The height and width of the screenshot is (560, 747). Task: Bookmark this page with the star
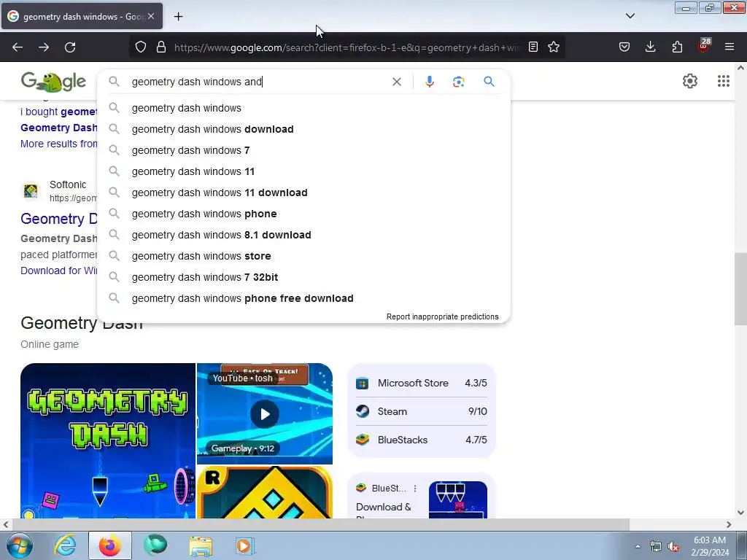(554, 47)
